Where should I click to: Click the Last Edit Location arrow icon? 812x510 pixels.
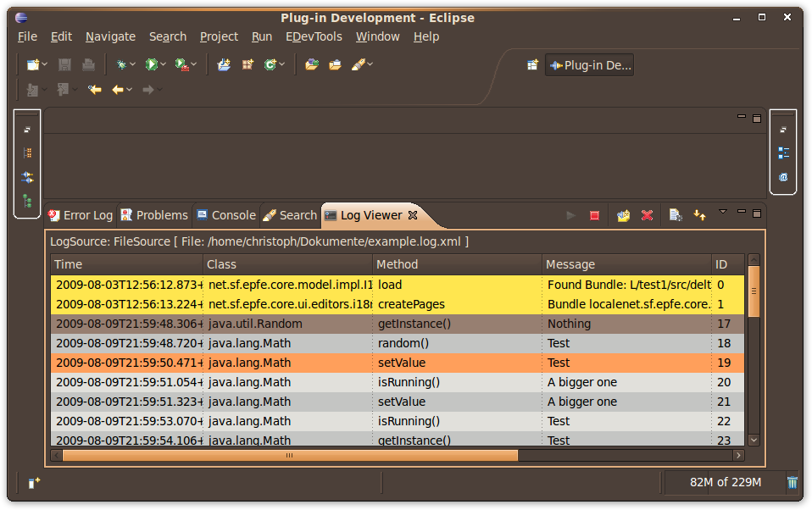pos(94,90)
